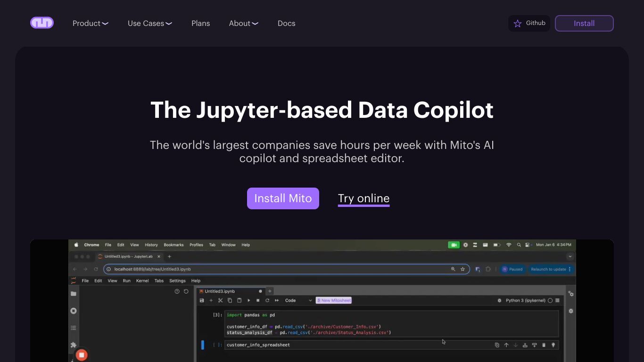644x362 pixels.
Task: Click the running kernels icon in sidebar
Action: coord(74,311)
